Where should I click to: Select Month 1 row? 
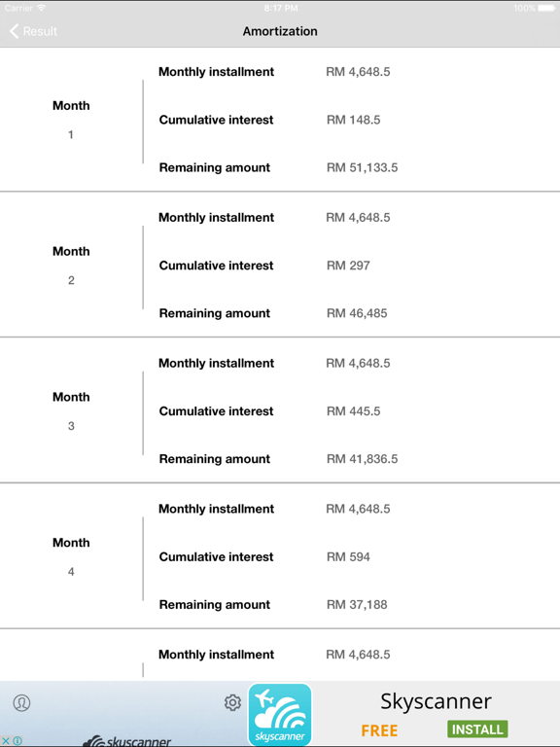click(x=280, y=120)
